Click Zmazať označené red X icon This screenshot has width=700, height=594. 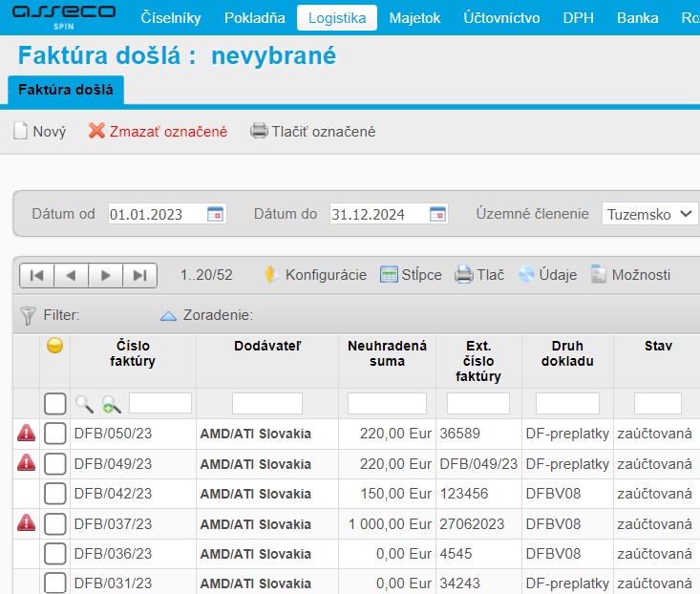point(96,132)
